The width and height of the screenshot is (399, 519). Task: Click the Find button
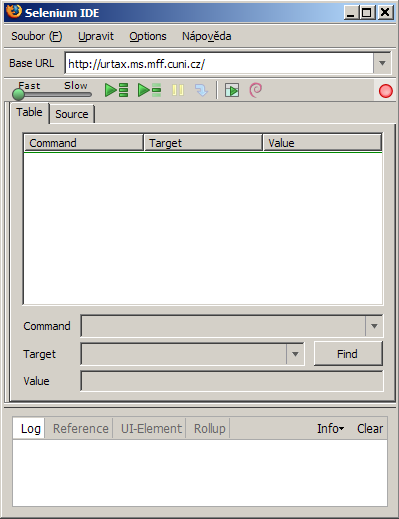click(x=348, y=354)
